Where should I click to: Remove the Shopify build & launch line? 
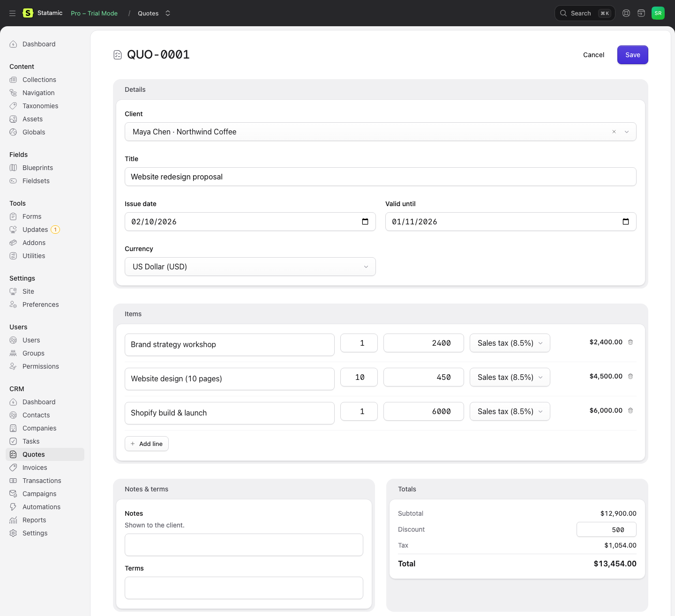(x=630, y=410)
